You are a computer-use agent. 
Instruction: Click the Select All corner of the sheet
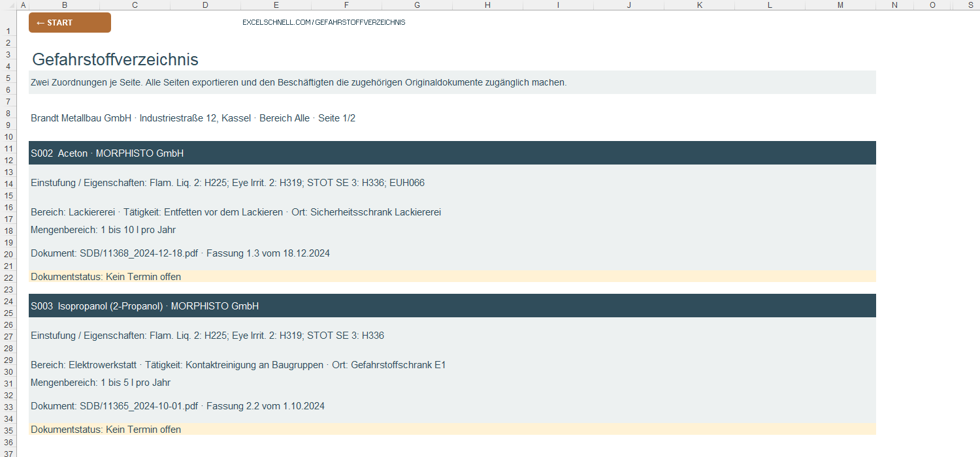click(8, 5)
